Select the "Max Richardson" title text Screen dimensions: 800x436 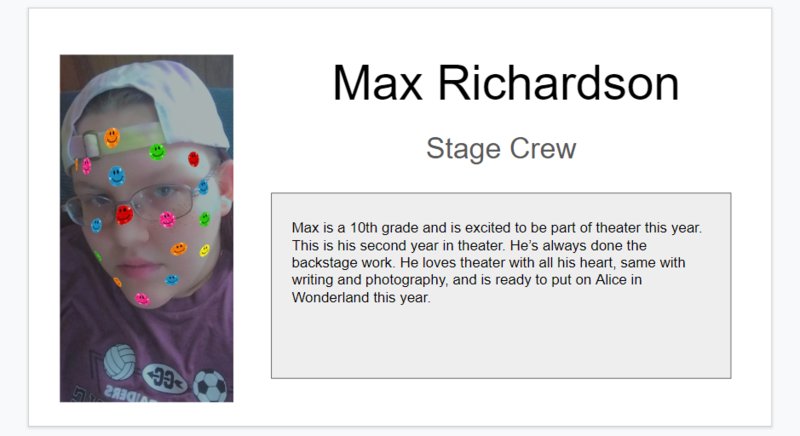[506, 83]
